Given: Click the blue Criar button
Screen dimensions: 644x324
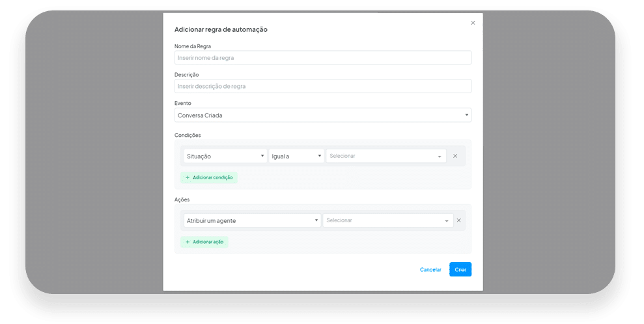Looking at the screenshot, I should pos(460,269).
